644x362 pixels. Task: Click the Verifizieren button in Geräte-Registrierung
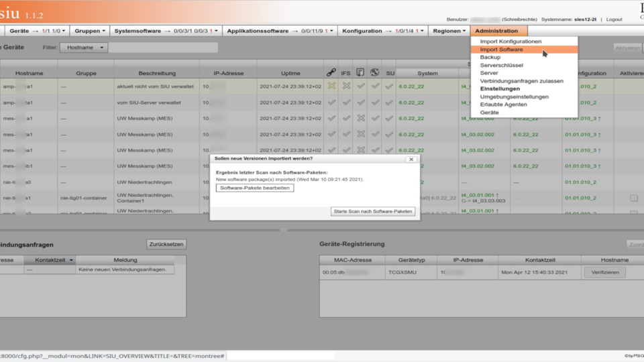pyautogui.click(x=604, y=273)
